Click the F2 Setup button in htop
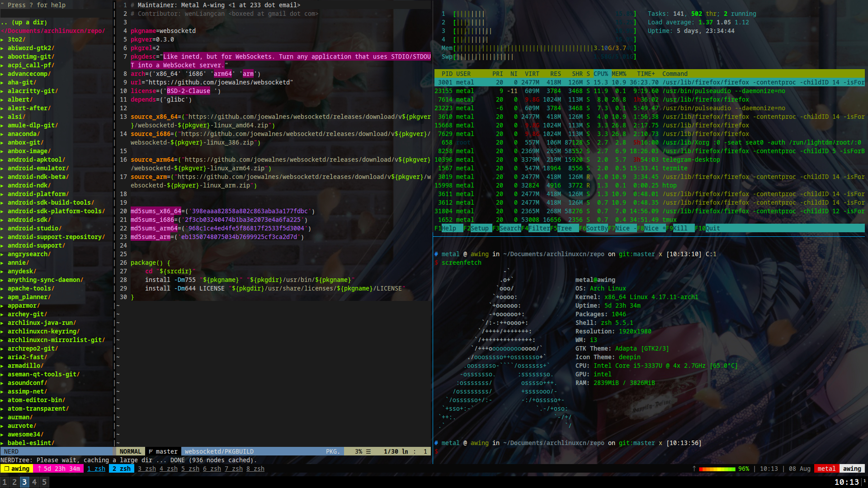 pyautogui.click(x=476, y=229)
